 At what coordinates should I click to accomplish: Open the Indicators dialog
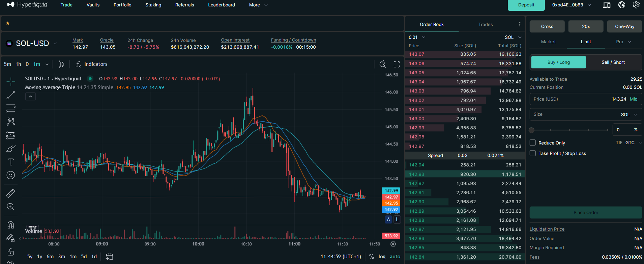pyautogui.click(x=91, y=64)
